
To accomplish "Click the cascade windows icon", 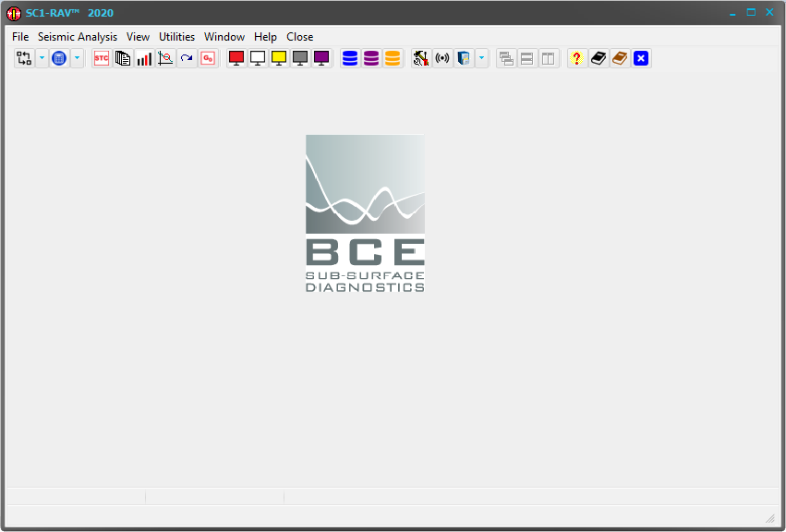I will point(506,59).
